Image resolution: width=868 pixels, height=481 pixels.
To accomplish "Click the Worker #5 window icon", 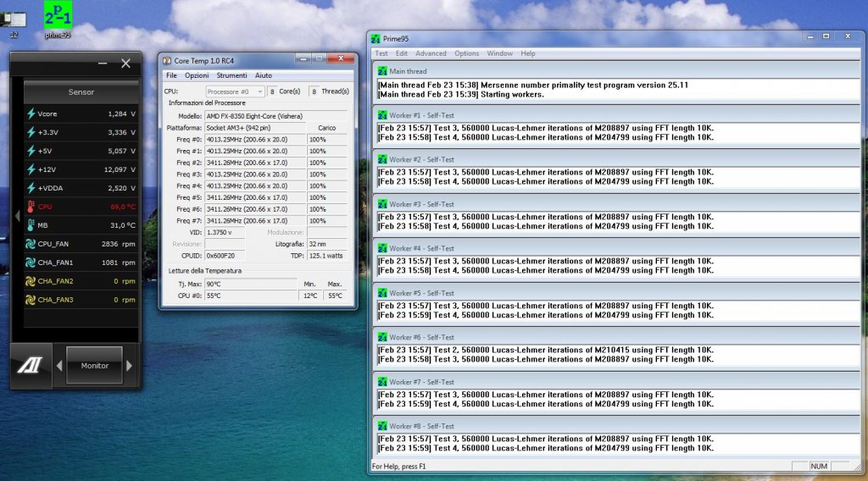I will [x=382, y=294].
